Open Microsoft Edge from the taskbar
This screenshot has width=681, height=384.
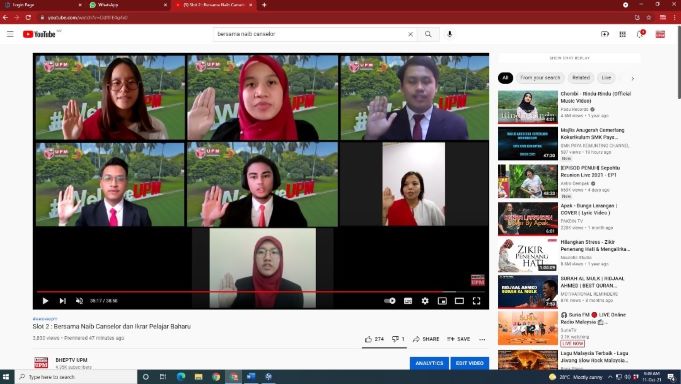coord(181,377)
